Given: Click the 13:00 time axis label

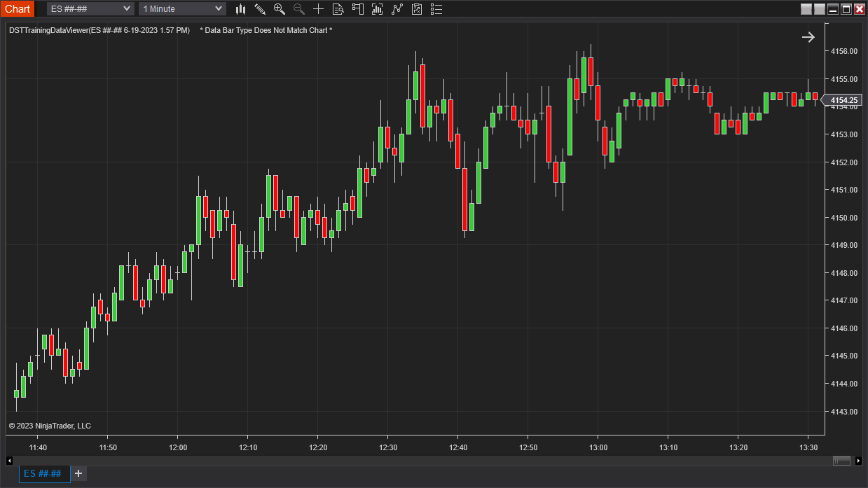Looking at the screenshot, I should pos(598,447).
